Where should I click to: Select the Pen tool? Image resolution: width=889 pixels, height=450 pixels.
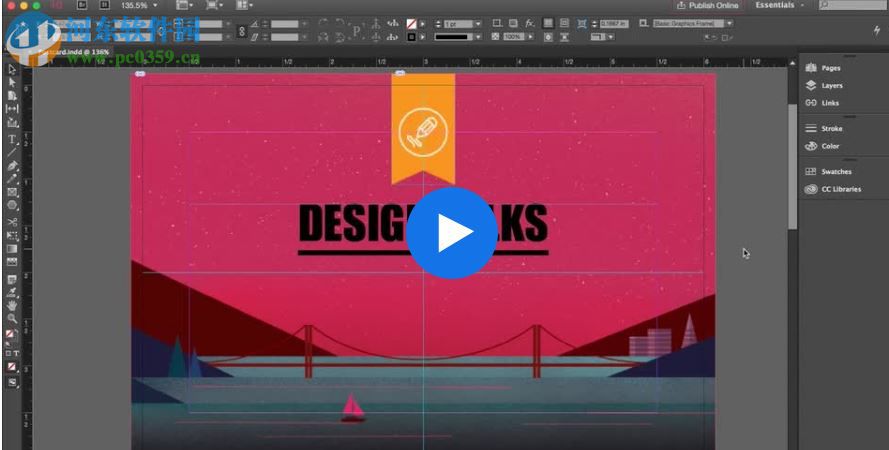(x=12, y=166)
